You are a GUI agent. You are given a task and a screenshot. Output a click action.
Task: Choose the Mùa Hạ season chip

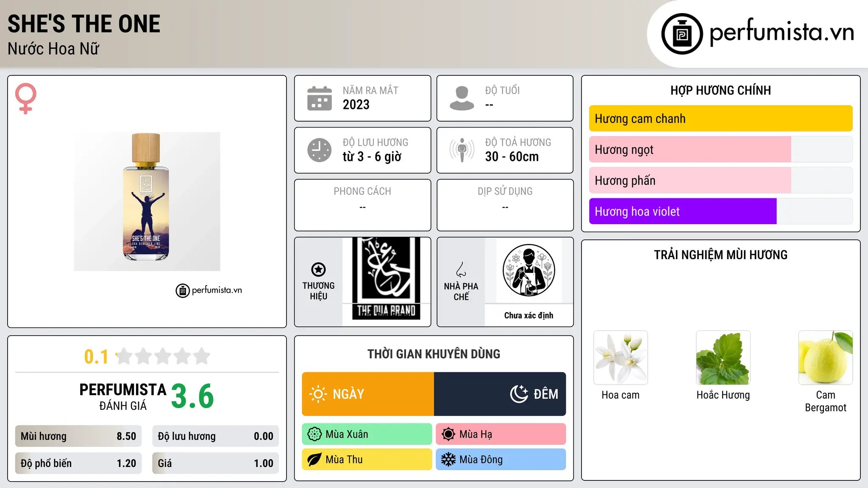point(501,434)
